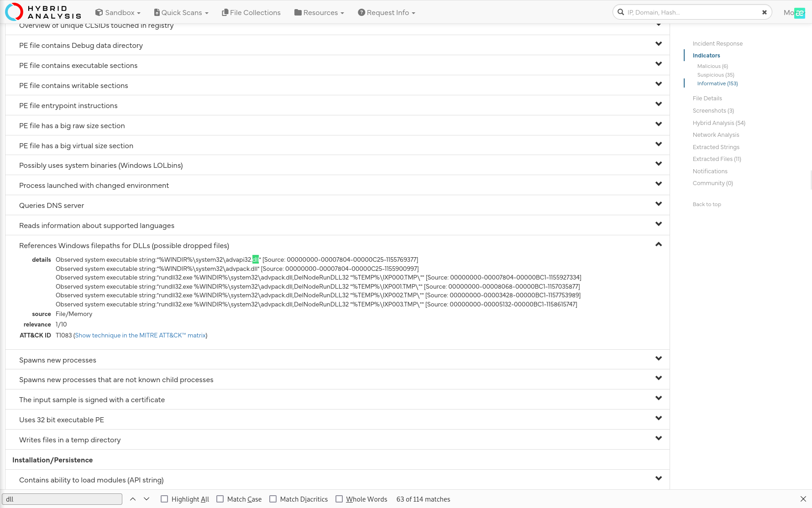Viewport: 812px width, 508px height.
Task: Open Extracted Strings section
Action: pyautogui.click(x=716, y=147)
